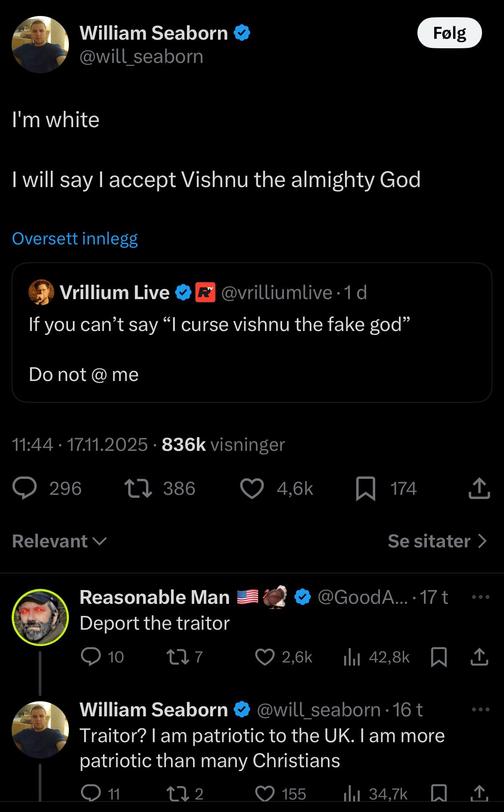The image size is (504, 812).
Task: Click the Oversett innlegg link
Action: (75, 238)
